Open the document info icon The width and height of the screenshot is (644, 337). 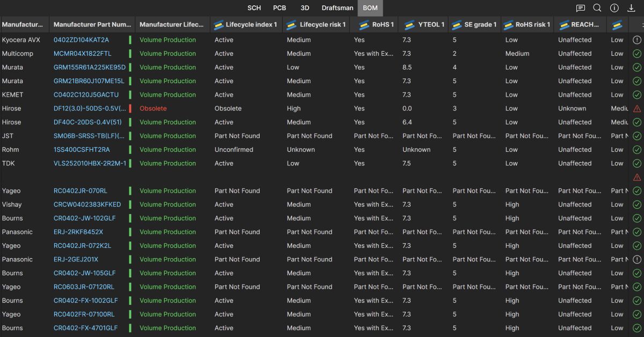pyautogui.click(x=614, y=8)
